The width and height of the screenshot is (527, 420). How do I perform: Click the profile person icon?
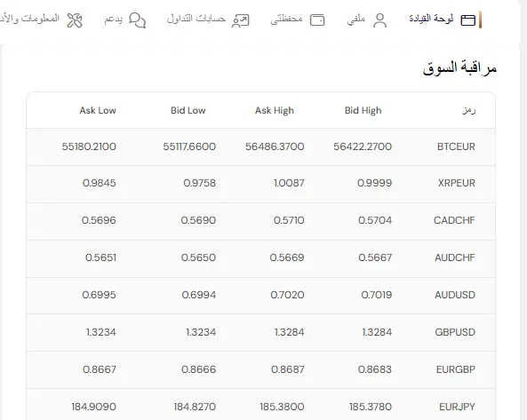coord(379,20)
